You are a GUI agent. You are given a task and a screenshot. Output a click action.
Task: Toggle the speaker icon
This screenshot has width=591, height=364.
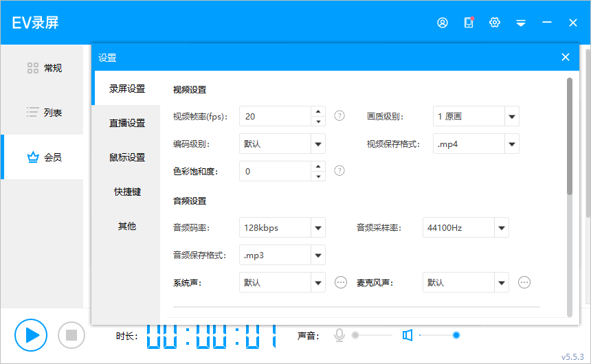408,335
